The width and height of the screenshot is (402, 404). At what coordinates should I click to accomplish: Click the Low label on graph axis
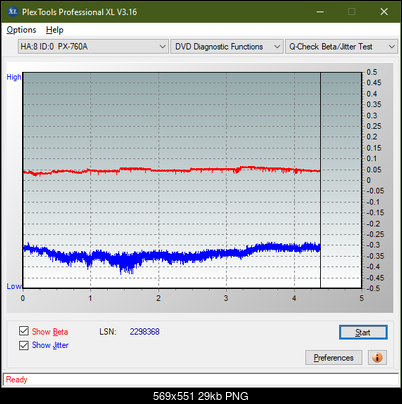(14, 286)
